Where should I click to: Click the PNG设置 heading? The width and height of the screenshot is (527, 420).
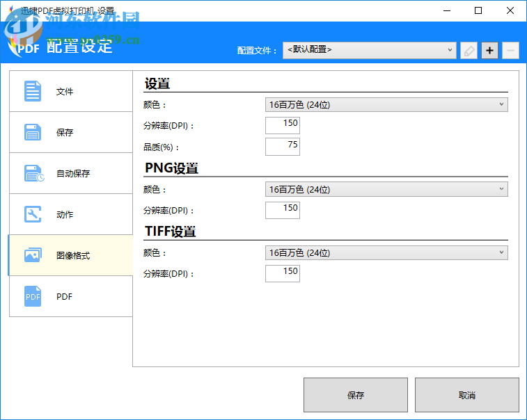(171, 168)
